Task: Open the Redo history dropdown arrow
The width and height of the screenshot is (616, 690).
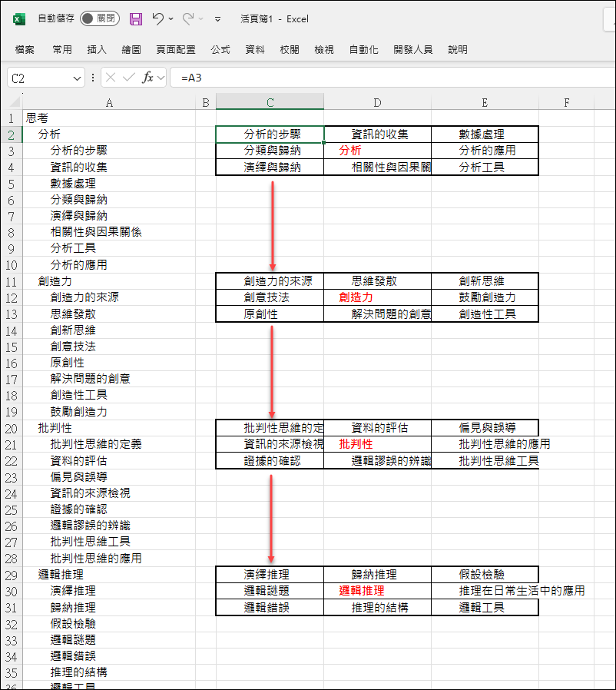Action: click(x=201, y=19)
